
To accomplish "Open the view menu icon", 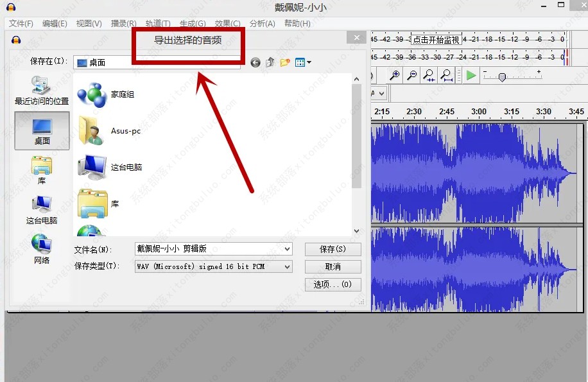I will 303,63.
